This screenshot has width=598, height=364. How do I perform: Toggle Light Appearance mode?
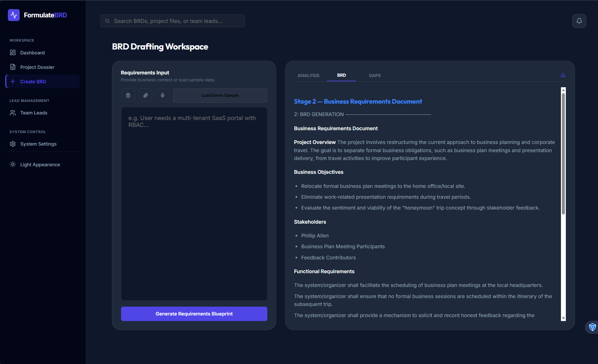coord(40,165)
